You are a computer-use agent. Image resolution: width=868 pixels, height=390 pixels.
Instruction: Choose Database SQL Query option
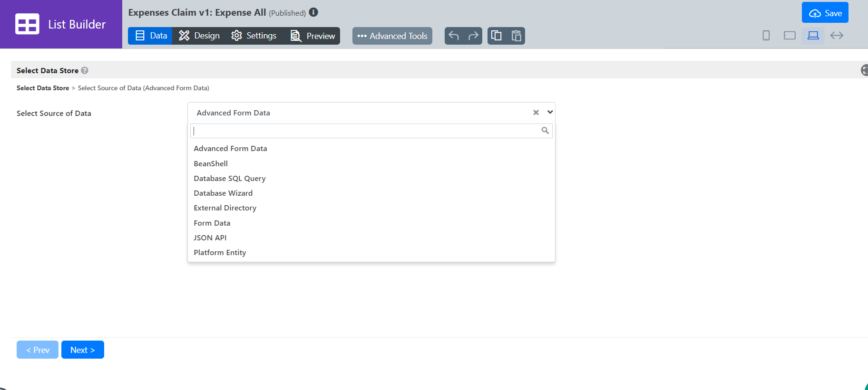click(x=371, y=179)
